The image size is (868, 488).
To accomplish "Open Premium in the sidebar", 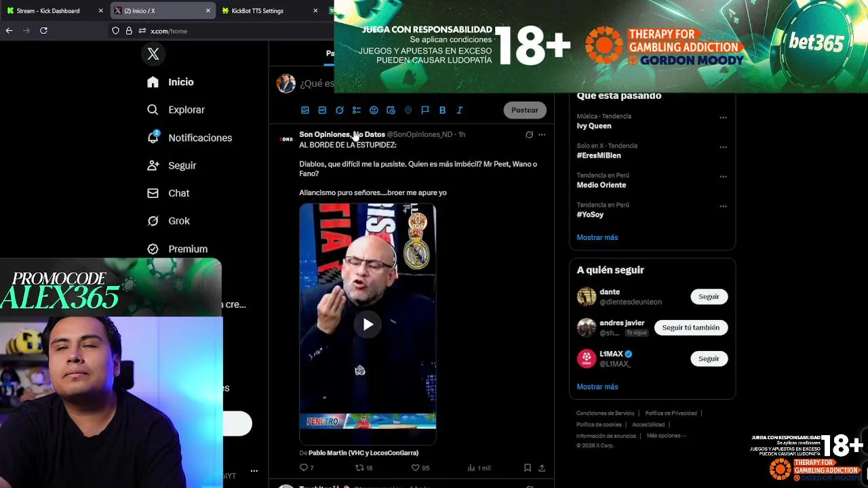I will click(178, 249).
